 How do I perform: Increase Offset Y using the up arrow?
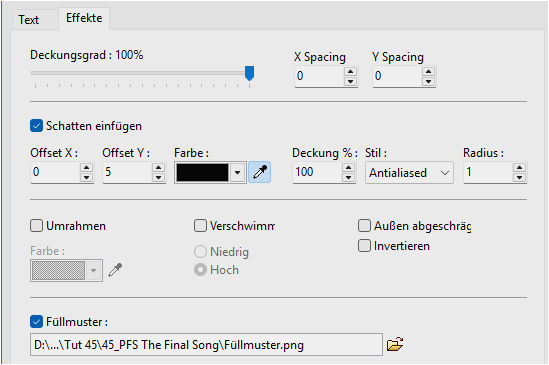[x=158, y=167]
